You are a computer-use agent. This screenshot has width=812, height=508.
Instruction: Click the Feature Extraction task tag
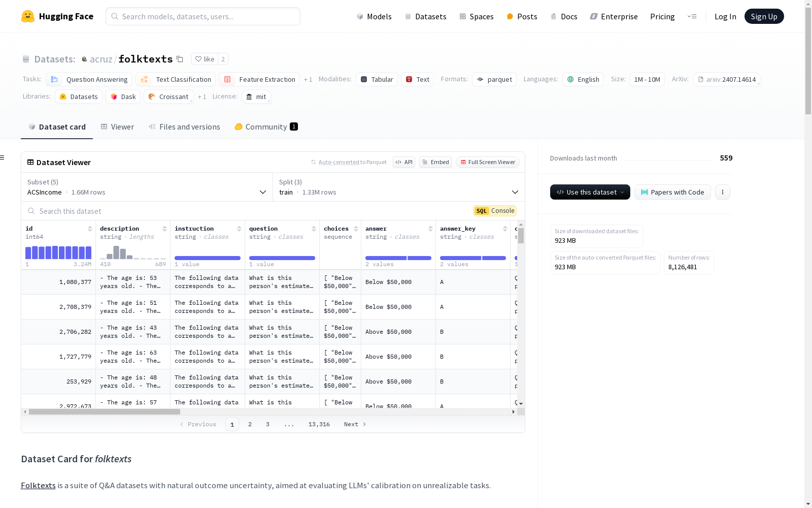pyautogui.click(x=259, y=79)
